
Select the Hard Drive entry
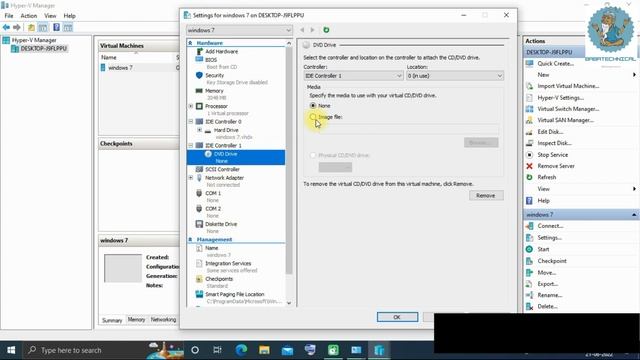point(226,130)
